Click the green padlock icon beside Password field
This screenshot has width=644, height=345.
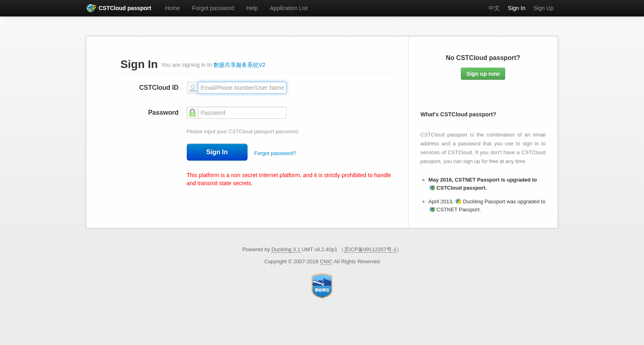point(192,113)
